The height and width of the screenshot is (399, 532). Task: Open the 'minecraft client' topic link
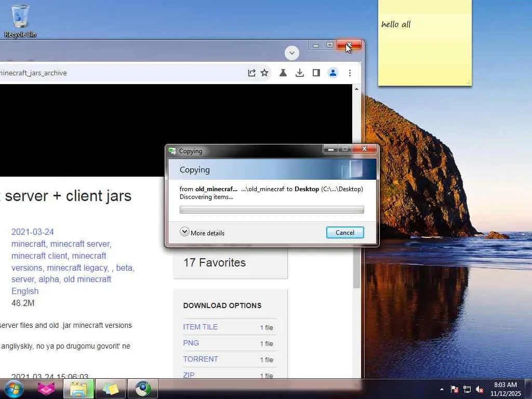point(39,256)
